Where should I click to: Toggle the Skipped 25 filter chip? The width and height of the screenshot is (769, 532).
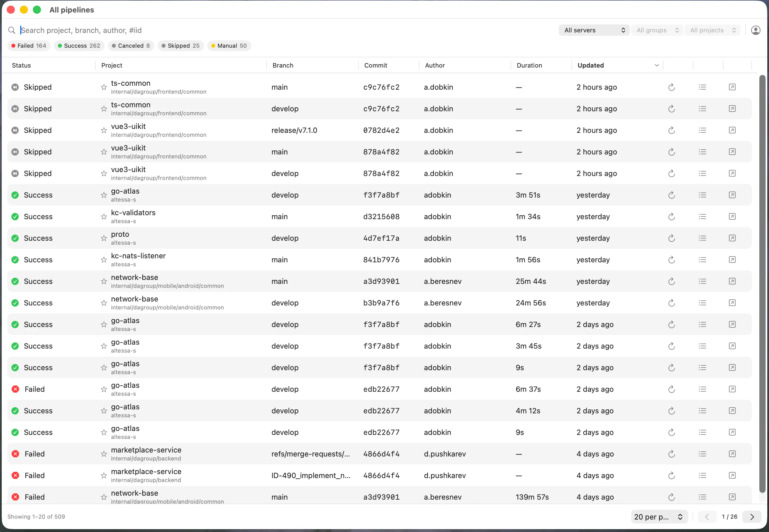[x=181, y=46]
